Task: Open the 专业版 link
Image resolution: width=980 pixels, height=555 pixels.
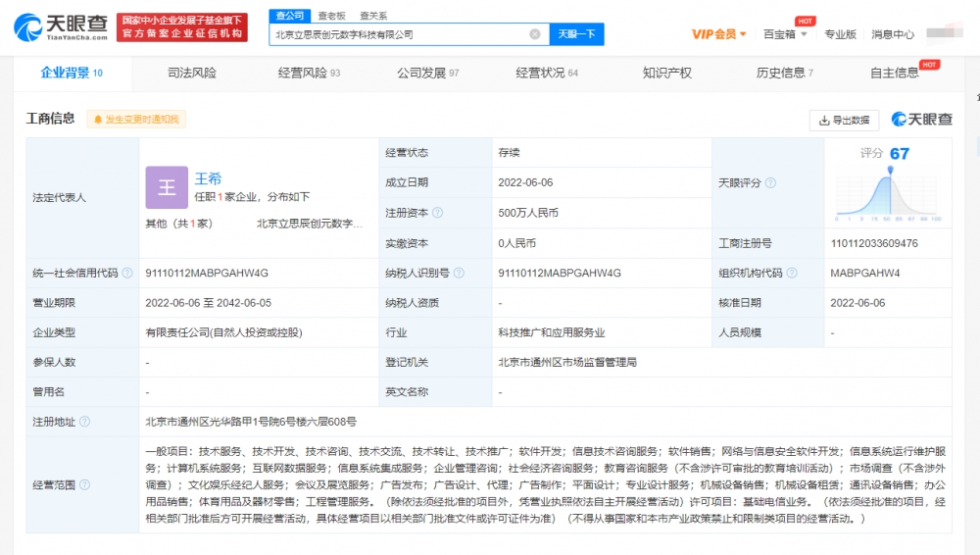Action: [840, 34]
